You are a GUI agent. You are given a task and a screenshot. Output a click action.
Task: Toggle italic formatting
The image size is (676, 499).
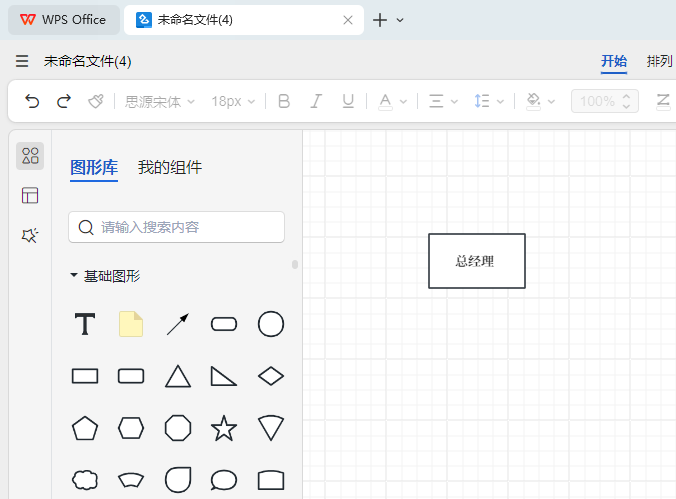pos(316,101)
